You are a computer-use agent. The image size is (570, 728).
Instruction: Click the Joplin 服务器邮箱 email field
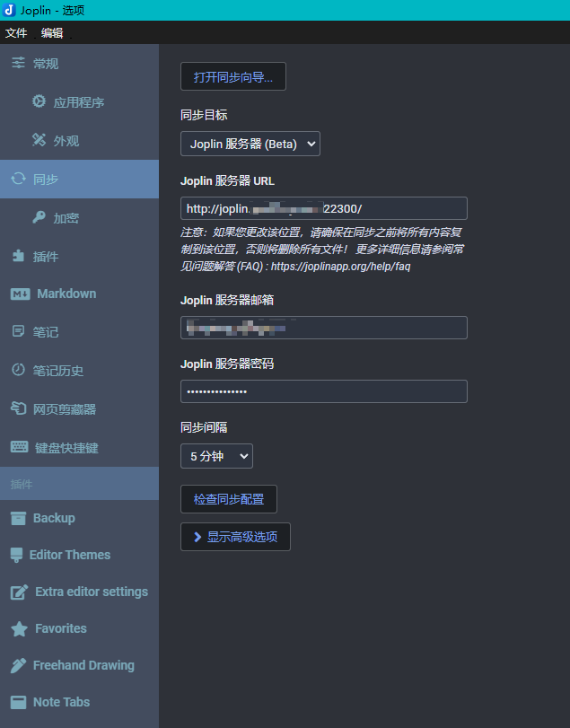324,328
